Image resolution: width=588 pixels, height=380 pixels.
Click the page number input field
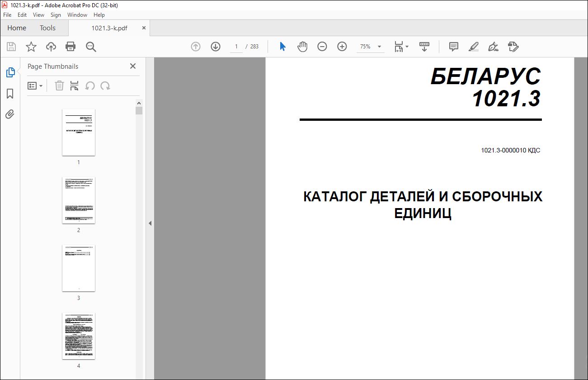pos(236,47)
